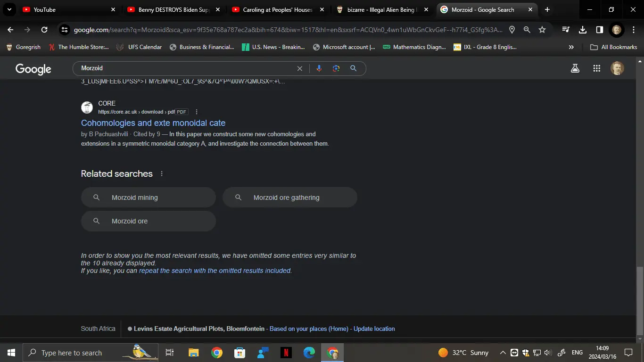Clear the search query with X
The image size is (644, 362).
coord(300,68)
